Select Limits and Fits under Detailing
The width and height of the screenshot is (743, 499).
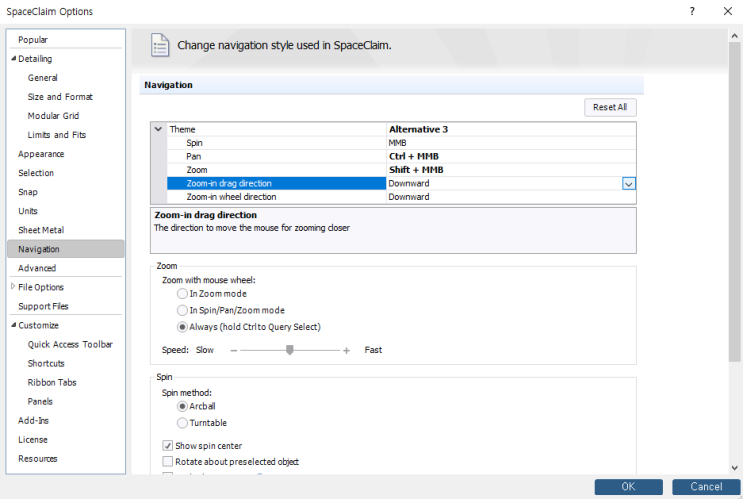(x=57, y=135)
